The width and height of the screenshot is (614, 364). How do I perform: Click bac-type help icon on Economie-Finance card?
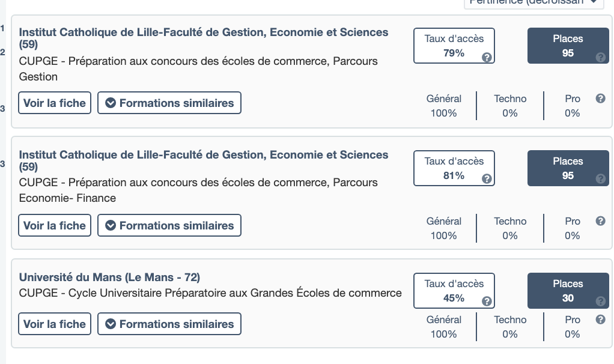click(600, 221)
